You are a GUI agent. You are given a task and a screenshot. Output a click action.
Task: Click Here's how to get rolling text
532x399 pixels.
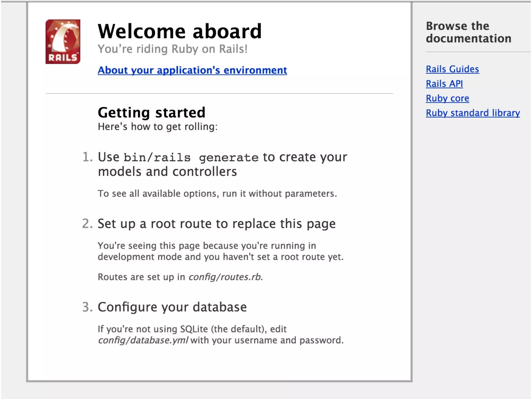coord(157,127)
